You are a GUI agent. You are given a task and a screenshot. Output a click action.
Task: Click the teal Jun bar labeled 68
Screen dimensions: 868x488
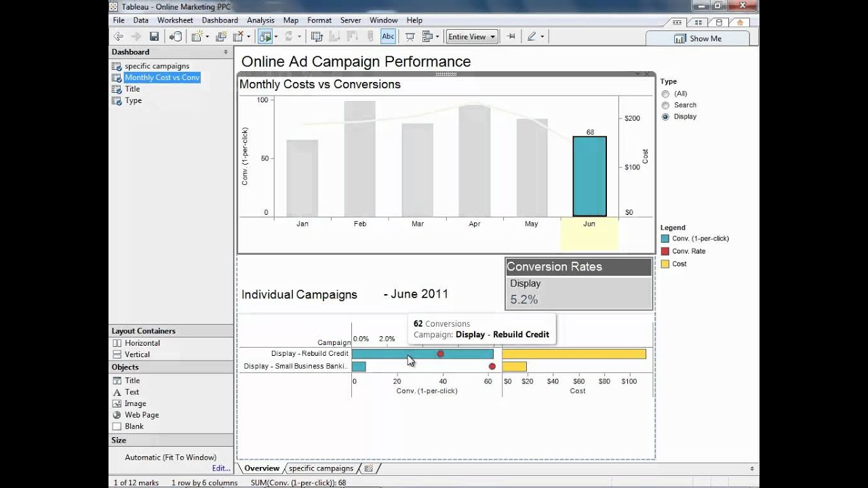click(x=589, y=176)
